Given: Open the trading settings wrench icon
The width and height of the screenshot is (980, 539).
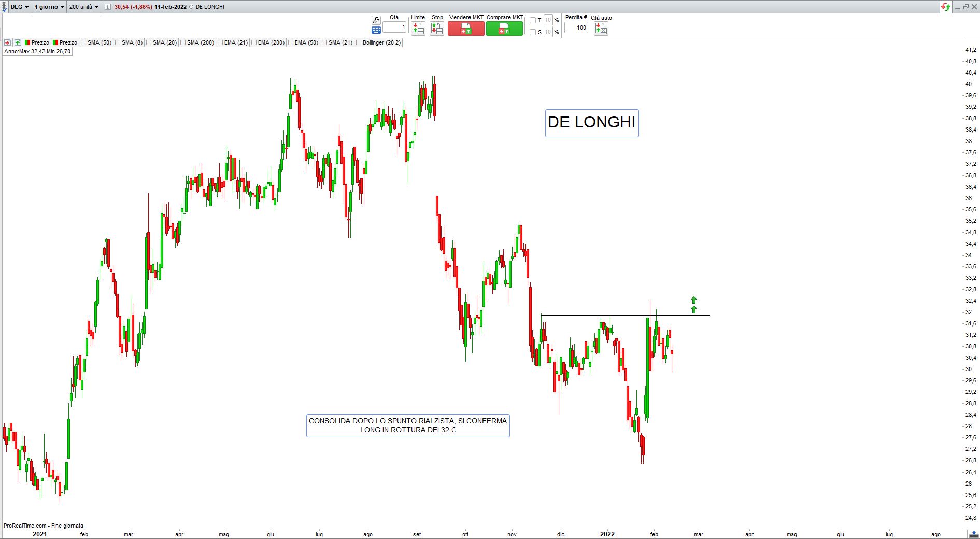Looking at the screenshot, I should click(376, 20).
